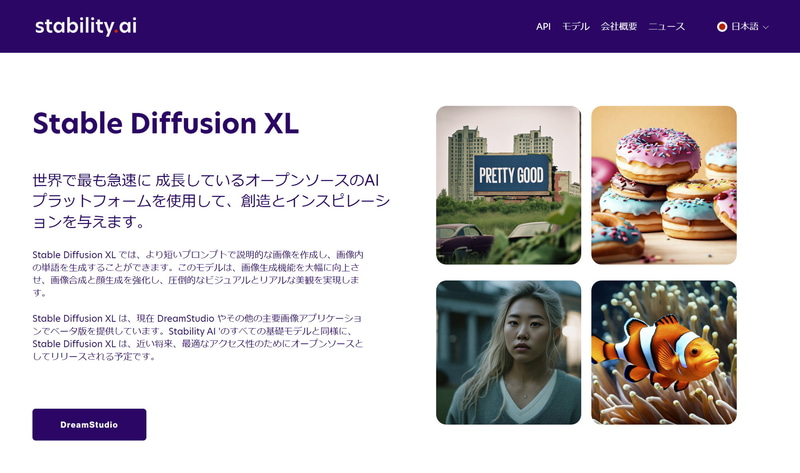This screenshot has width=800, height=473.
Task: Click the Japan flag icon
Action: click(x=721, y=27)
